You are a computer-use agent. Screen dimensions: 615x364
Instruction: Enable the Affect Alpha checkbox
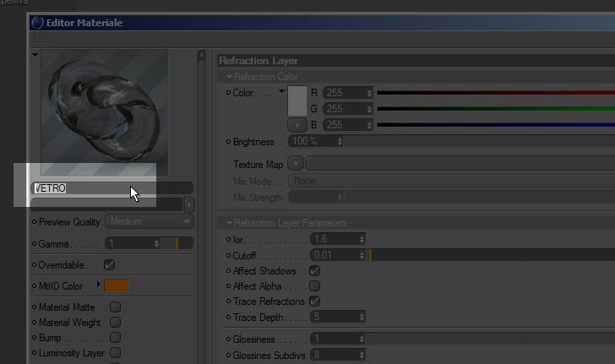point(314,286)
